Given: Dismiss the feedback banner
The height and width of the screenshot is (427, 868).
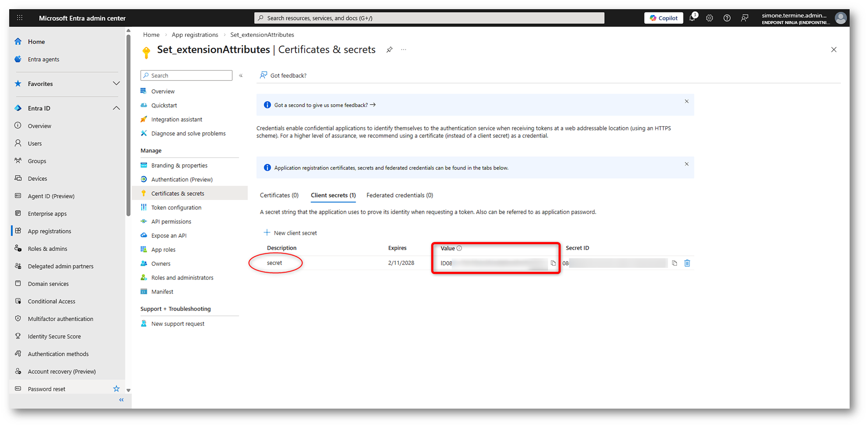Looking at the screenshot, I should tap(687, 102).
